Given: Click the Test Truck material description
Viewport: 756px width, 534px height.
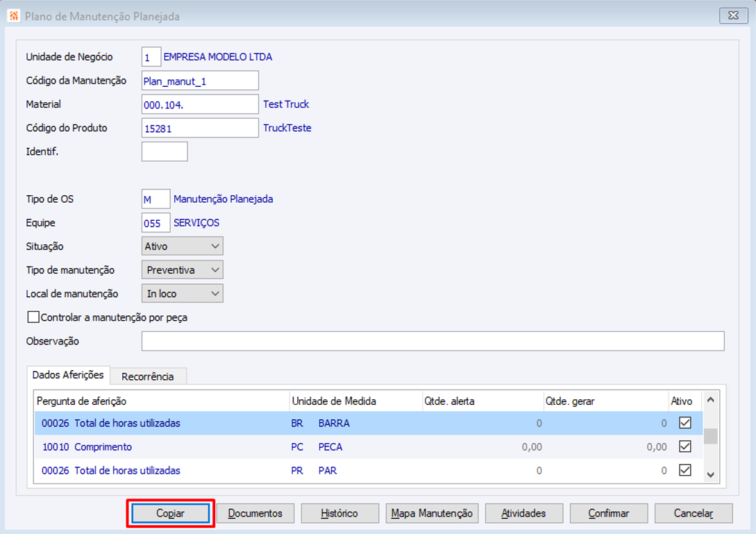Looking at the screenshot, I should pyautogui.click(x=286, y=104).
